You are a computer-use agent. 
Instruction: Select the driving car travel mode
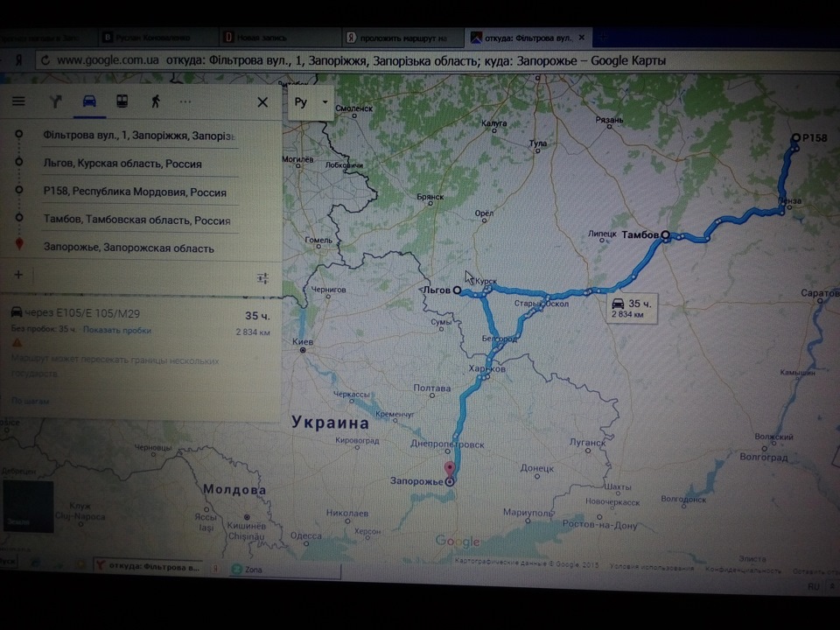(89, 101)
